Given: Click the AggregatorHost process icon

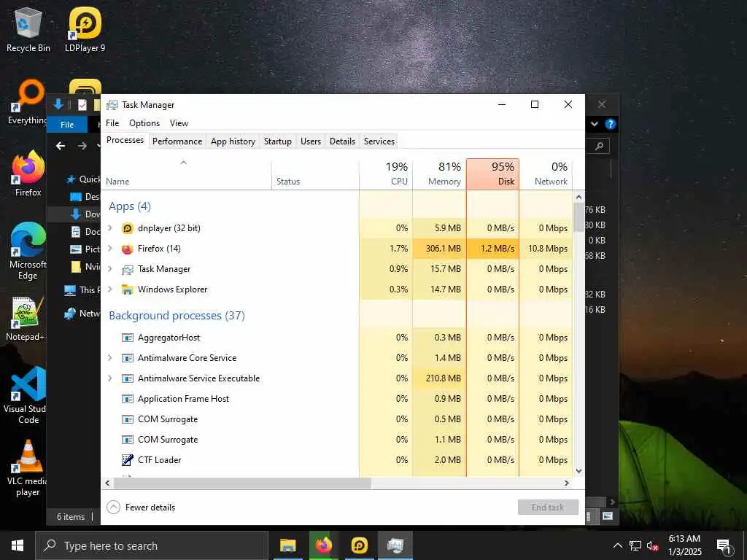Looking at the screenshot, I should click(x=127, y=338).
